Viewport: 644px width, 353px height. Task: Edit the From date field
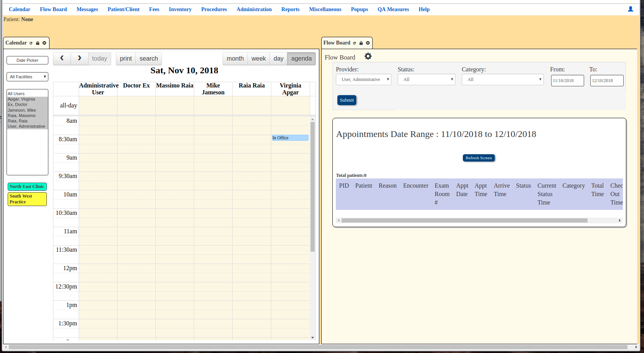(567, 81)
